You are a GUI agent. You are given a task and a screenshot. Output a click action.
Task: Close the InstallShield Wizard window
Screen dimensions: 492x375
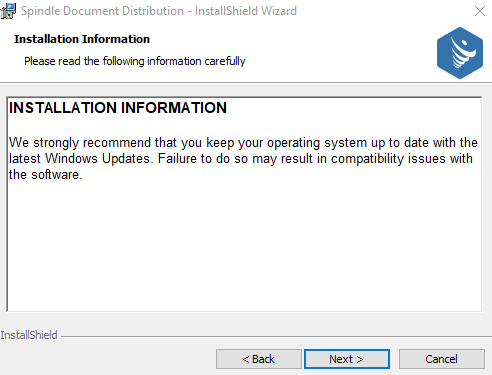(x=480, y=11)
